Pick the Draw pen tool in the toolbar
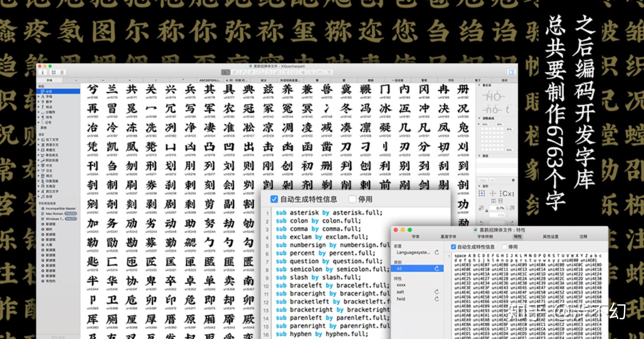Image resolution: width=644 pixels, height=339 pixels. pyautogui.click(x=235, y=72)
